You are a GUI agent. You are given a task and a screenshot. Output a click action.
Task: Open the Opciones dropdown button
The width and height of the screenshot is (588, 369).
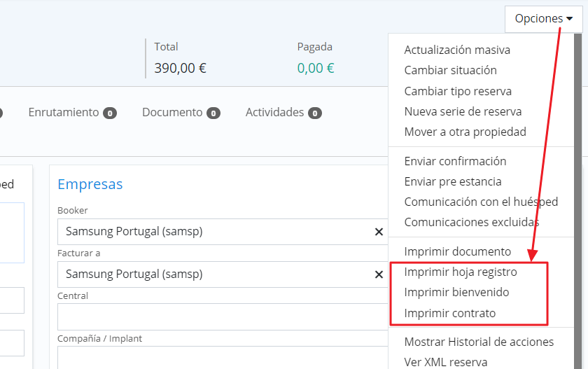[543, 19]
